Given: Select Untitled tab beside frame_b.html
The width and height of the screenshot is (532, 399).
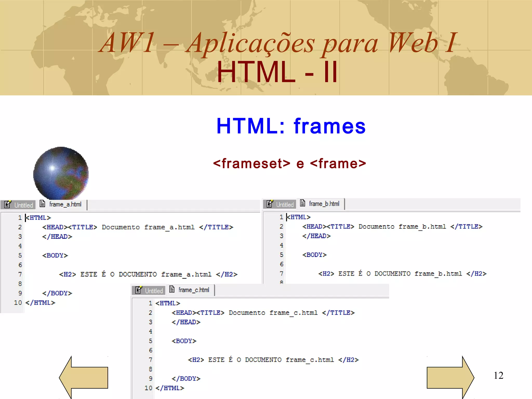Looking at the screenshot, I should coord(280,204).
